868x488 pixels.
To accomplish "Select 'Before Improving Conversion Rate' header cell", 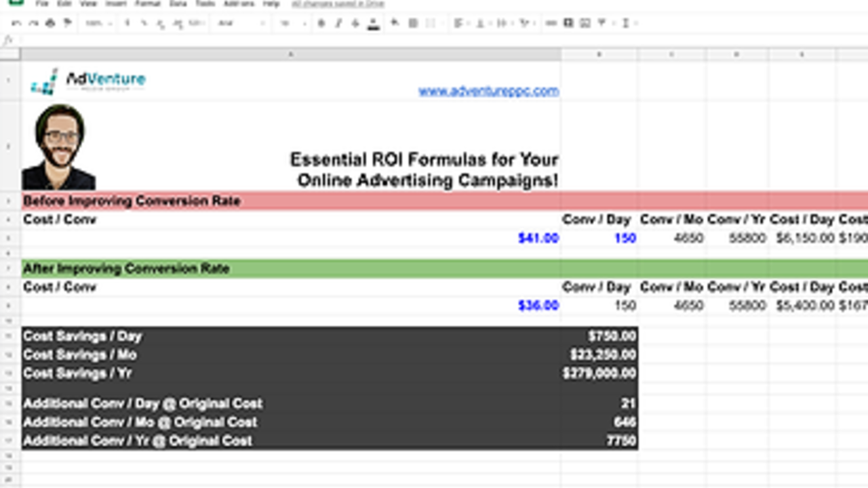I will click(x=291, y=201).
